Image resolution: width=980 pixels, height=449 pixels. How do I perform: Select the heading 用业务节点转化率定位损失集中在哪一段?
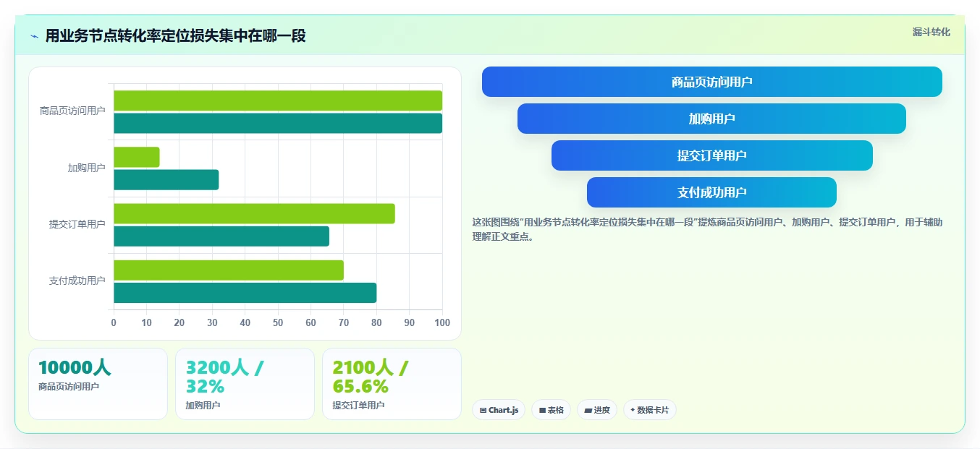(175, 35)
